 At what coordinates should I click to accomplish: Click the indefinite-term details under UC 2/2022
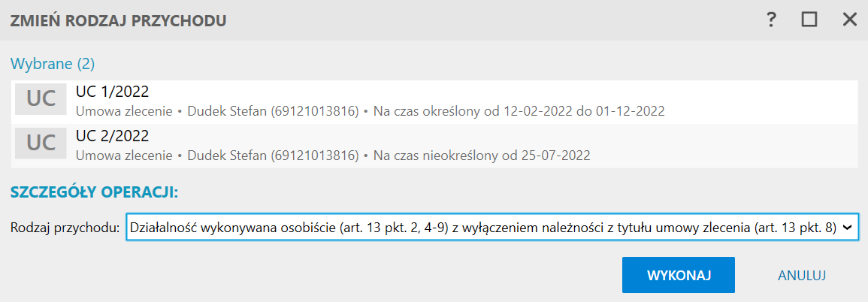pyautogui.click(x=482, y=156)
